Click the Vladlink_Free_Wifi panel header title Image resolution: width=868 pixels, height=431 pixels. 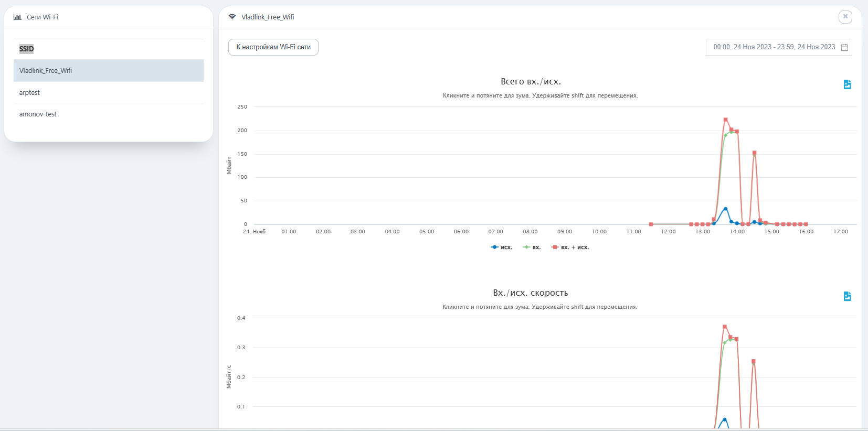tap(268, 17)
